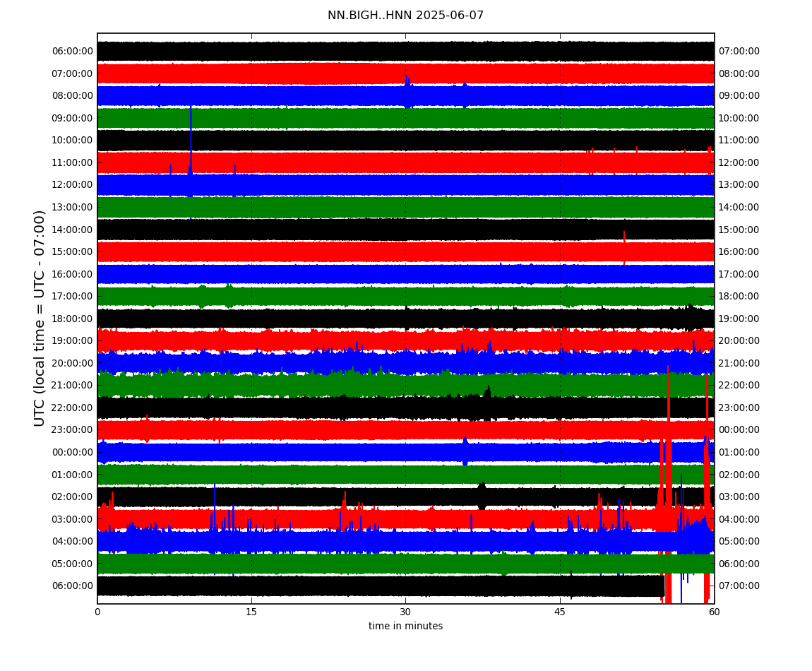This screenshot has width=812, height=671.
Task: Click left UTC axis label 22:00:00
Action: tap(73, 408)
